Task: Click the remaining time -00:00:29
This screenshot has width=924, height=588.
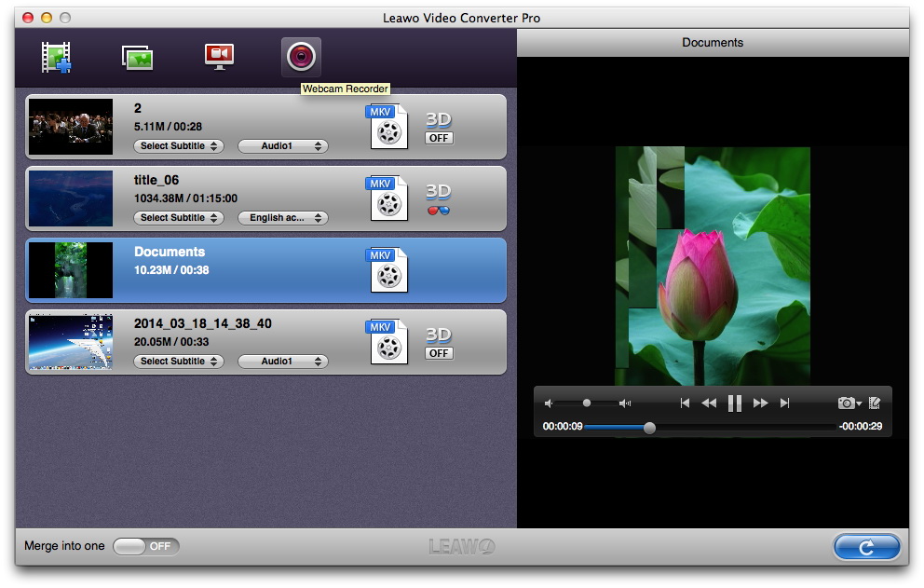Action: click(861, 427)
